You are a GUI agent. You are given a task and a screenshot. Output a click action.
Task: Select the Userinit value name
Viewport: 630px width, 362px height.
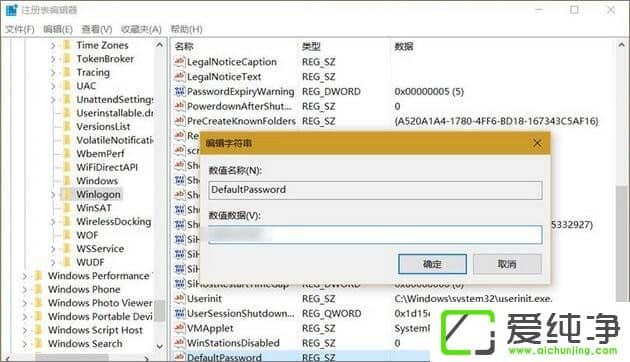[204, 299]
